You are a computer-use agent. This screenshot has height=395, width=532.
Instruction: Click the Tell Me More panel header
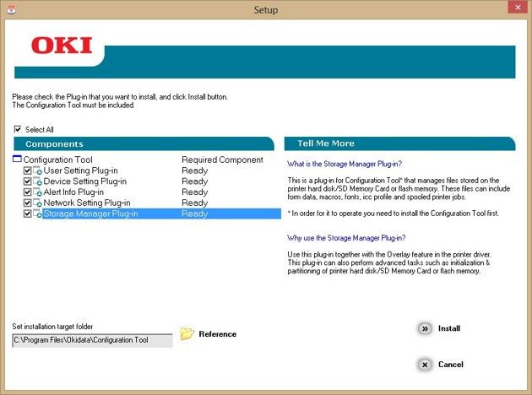point(399,143)
